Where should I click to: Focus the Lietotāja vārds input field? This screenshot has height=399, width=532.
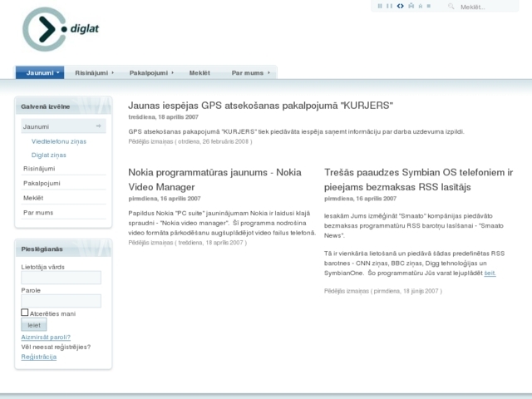click(x=61, y=278)
